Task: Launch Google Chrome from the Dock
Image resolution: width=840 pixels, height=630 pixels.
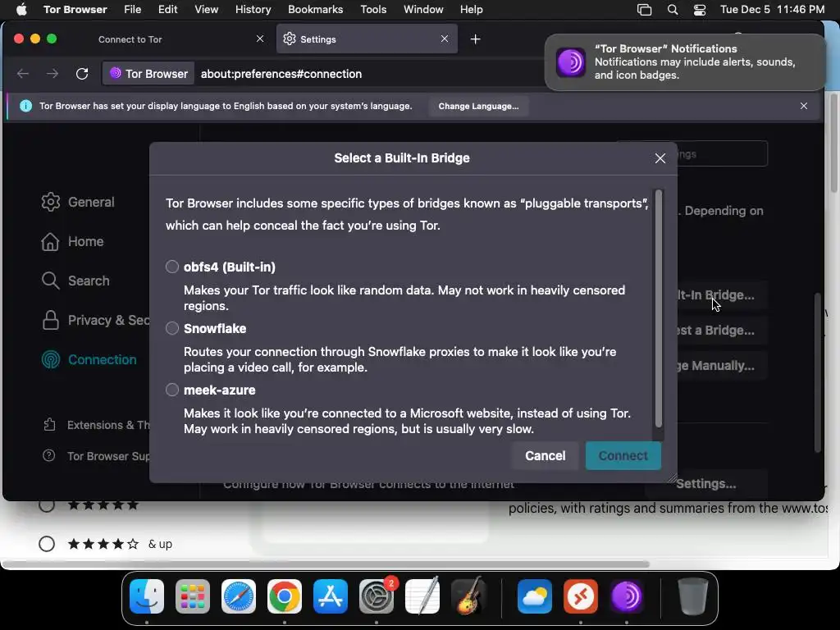Action: pos(285,596)
